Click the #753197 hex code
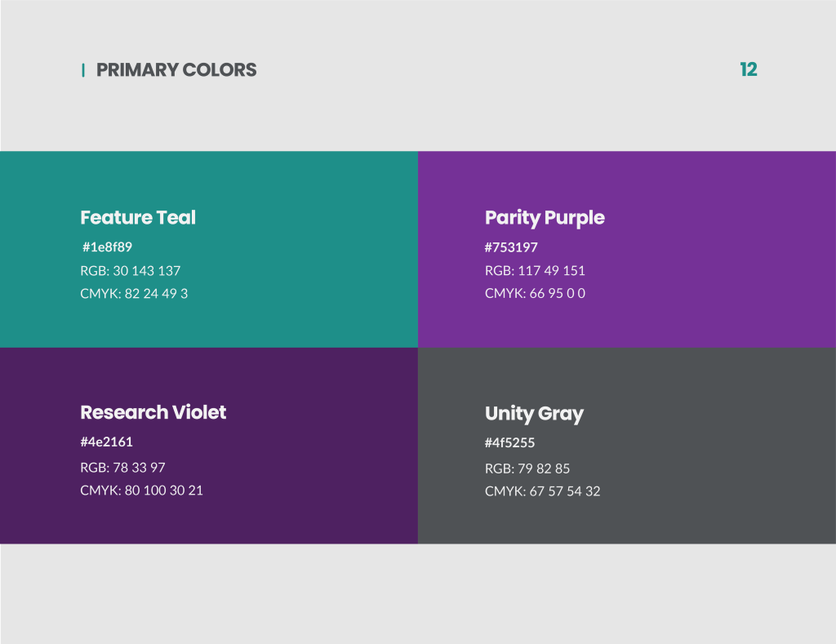Image resolution: width=836 pixels, height=644 pixels. (511, 247)
